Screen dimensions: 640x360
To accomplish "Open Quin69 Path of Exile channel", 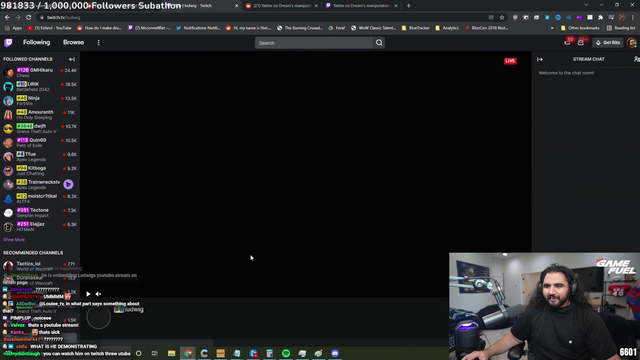I will [x=40, y=142].
